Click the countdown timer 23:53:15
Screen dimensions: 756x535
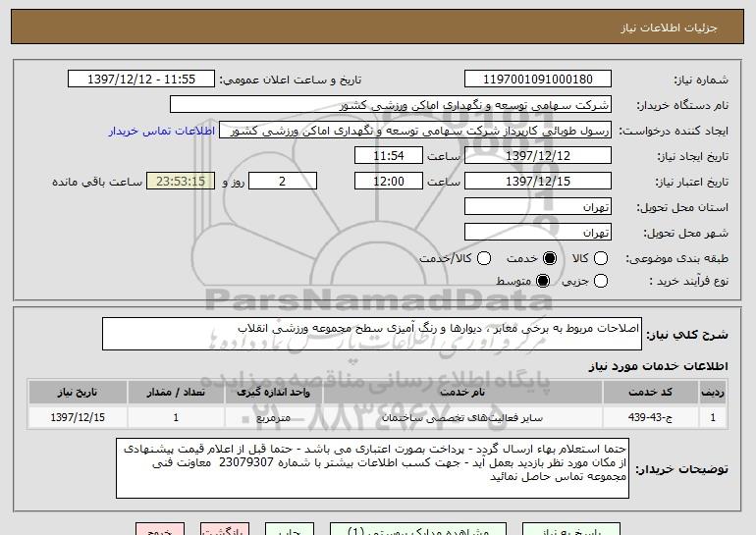tap(181, 182)
